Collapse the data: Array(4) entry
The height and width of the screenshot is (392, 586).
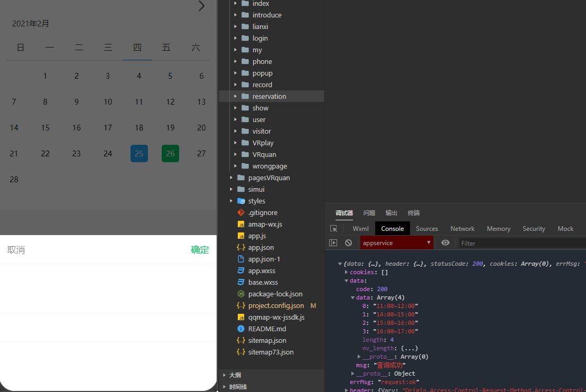352,298
